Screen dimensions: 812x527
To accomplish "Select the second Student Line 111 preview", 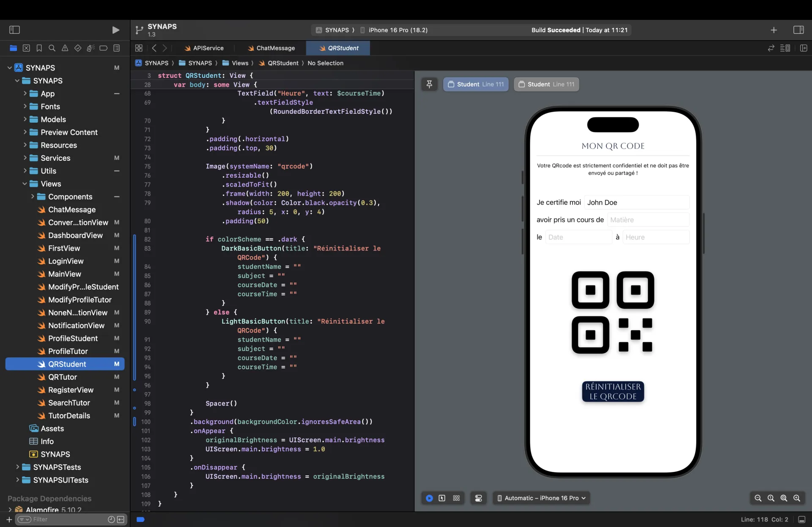I will pos(546,84).
